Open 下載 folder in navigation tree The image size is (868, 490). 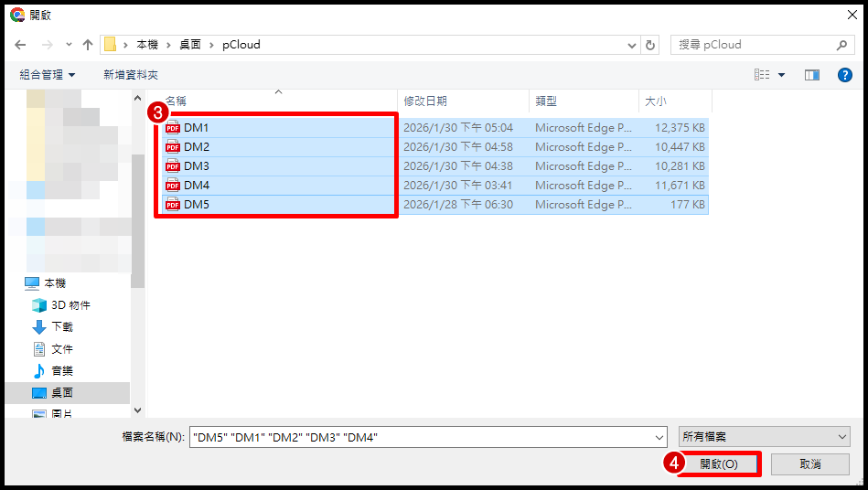point(62,327)
